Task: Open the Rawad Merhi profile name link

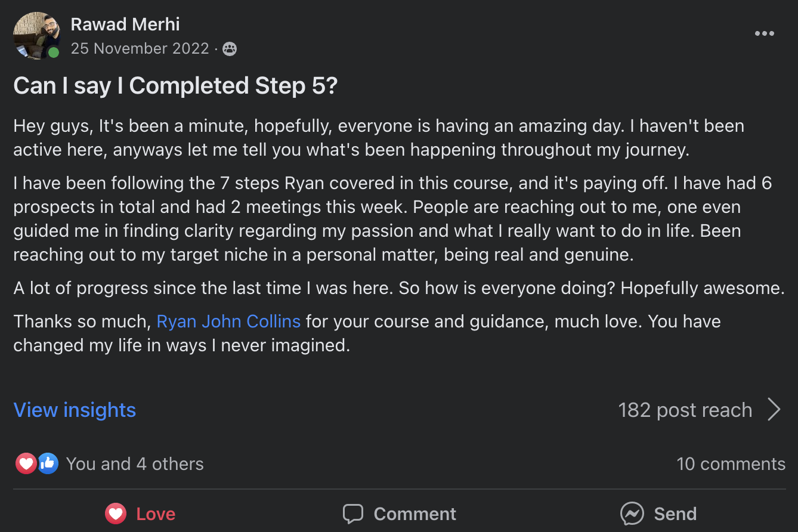Action: (x=125, y=24)
